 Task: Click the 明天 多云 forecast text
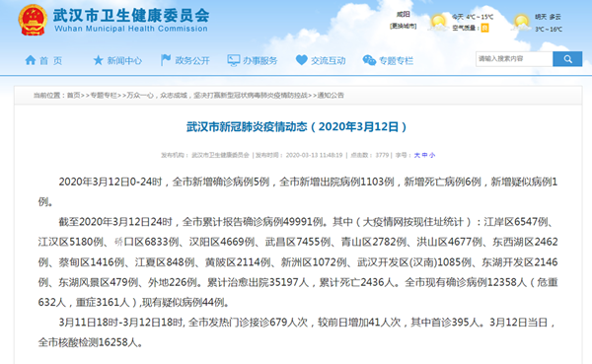(548, 17)
